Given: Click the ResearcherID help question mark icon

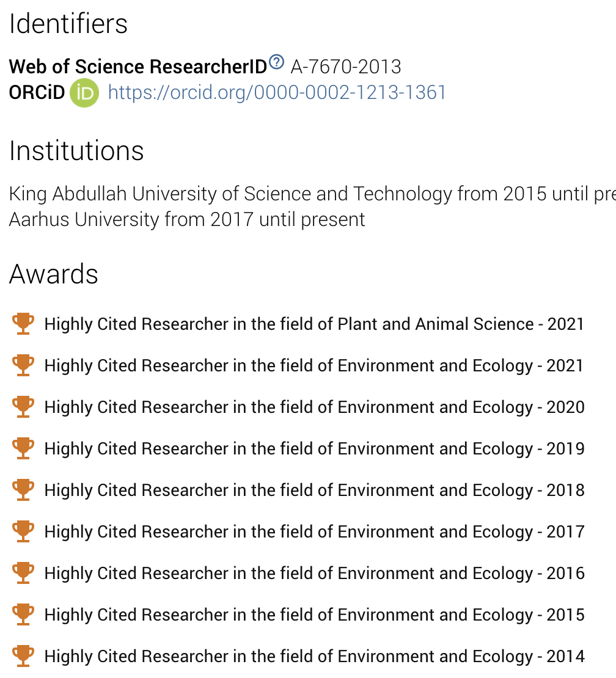Looking at the screenshot, I should (x=277, y=62).
